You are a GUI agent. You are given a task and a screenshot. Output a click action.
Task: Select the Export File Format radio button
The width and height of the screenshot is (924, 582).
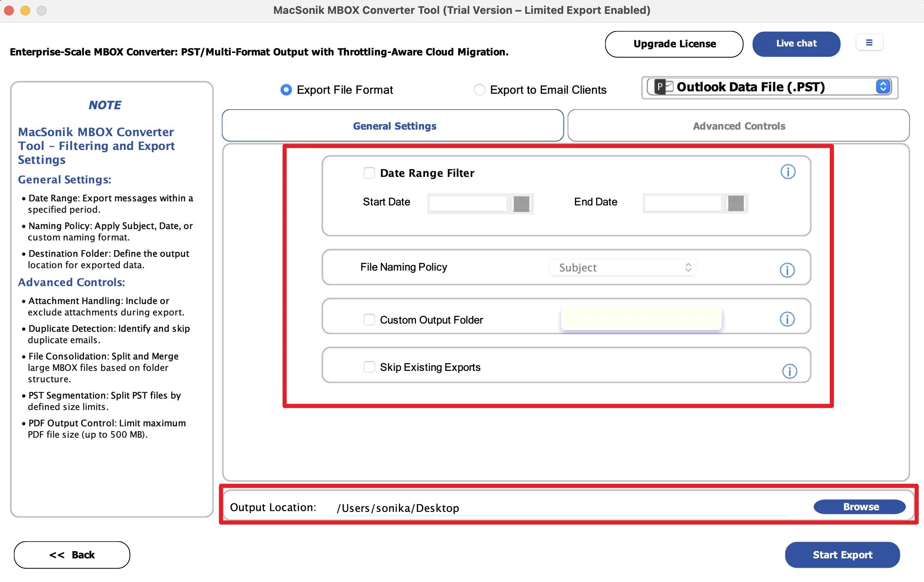[x=286, y=90]
